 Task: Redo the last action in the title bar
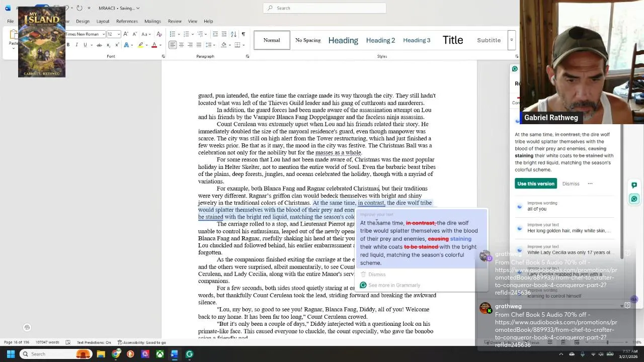point(79,8)
